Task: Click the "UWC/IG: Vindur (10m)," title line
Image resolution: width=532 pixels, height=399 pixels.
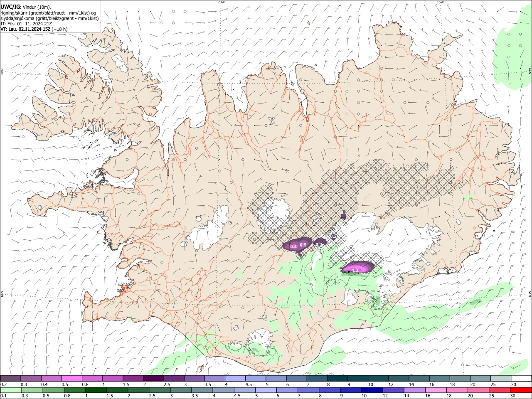Action: pos(26,7)
